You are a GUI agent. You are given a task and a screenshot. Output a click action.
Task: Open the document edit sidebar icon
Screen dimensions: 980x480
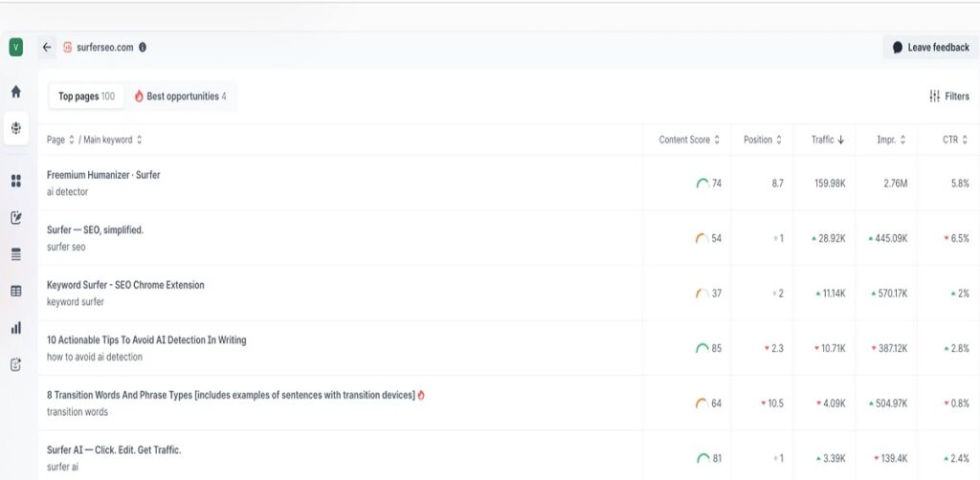click(x=16, y=217)
